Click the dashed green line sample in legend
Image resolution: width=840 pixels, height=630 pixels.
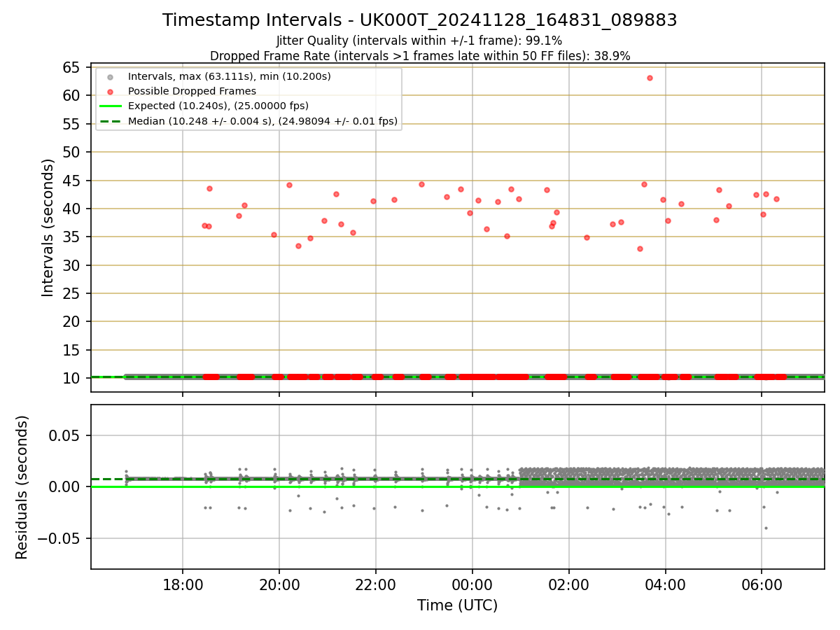pos(110,121)
